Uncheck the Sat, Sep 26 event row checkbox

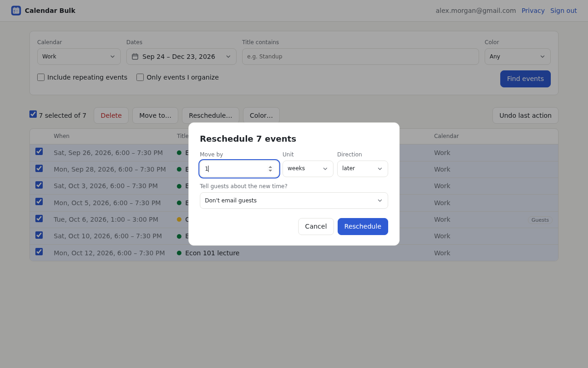coord(39,151)
